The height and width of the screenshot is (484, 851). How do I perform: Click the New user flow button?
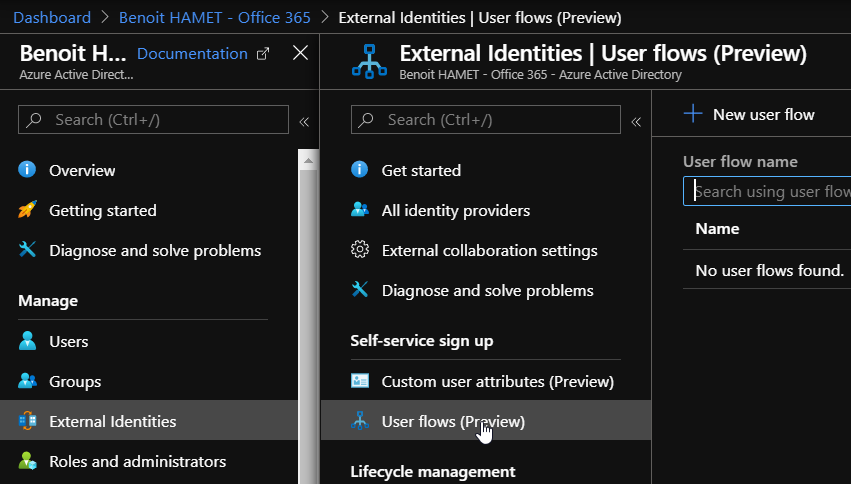[750, 114]
